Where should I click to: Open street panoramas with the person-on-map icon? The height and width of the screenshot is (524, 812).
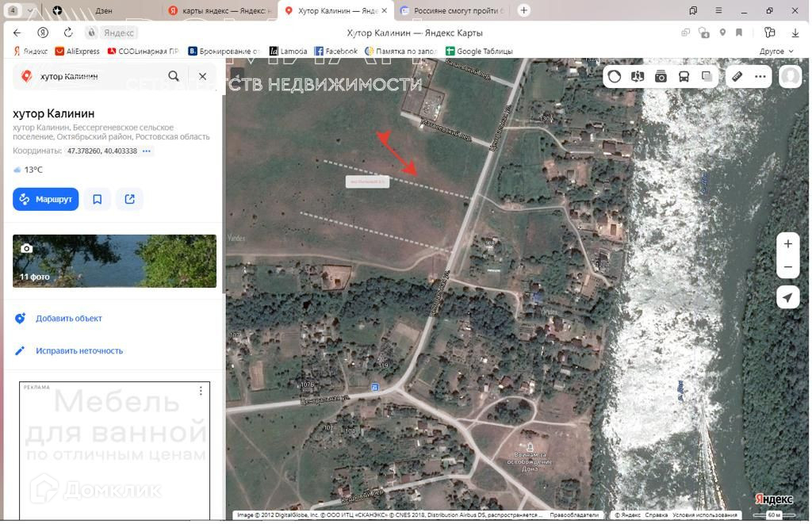(x=638, y=77)
